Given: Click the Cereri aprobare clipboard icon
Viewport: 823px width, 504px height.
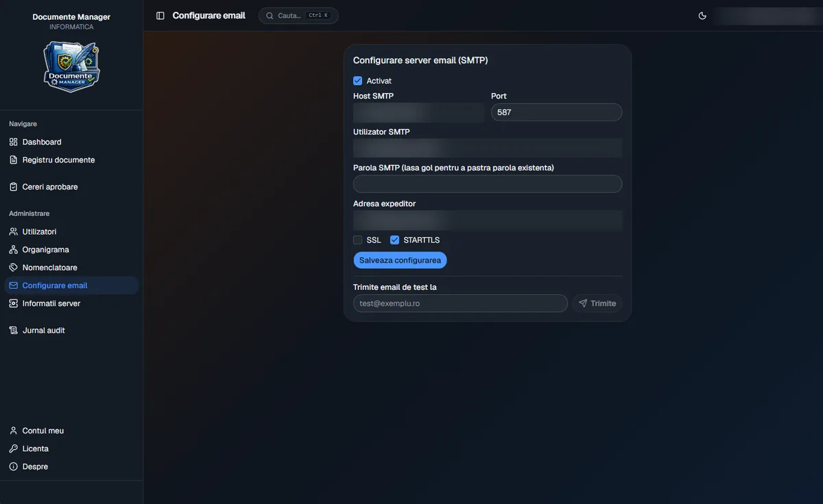Looking at the screenshot, I should point(14,187).
